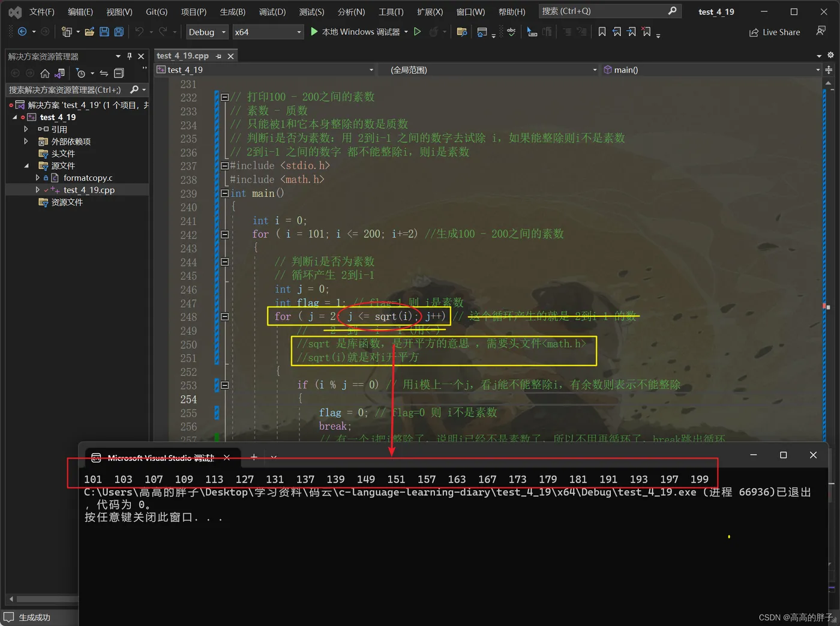Pin the Solution Explorer panel
The width and height of the screenshot is (840, 626).
[x=130, y=56]
